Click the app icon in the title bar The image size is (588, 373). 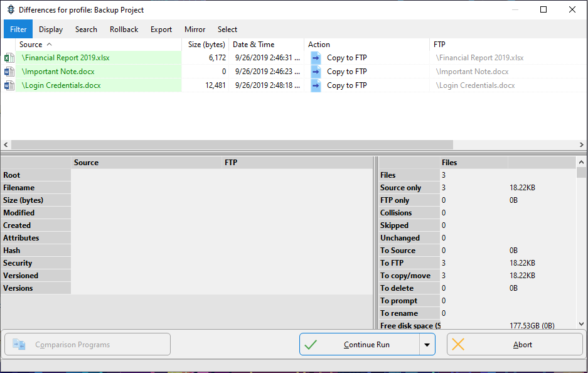click(x=11, y=10)
